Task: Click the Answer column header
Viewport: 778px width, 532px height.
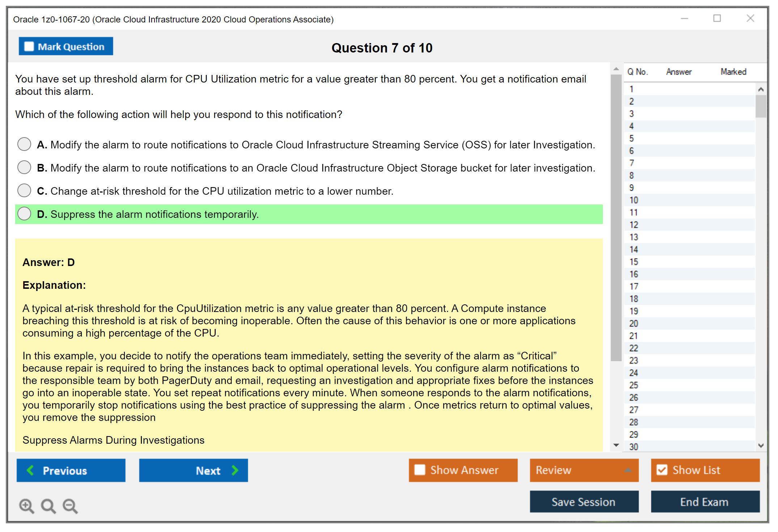Action: point(678,72)
